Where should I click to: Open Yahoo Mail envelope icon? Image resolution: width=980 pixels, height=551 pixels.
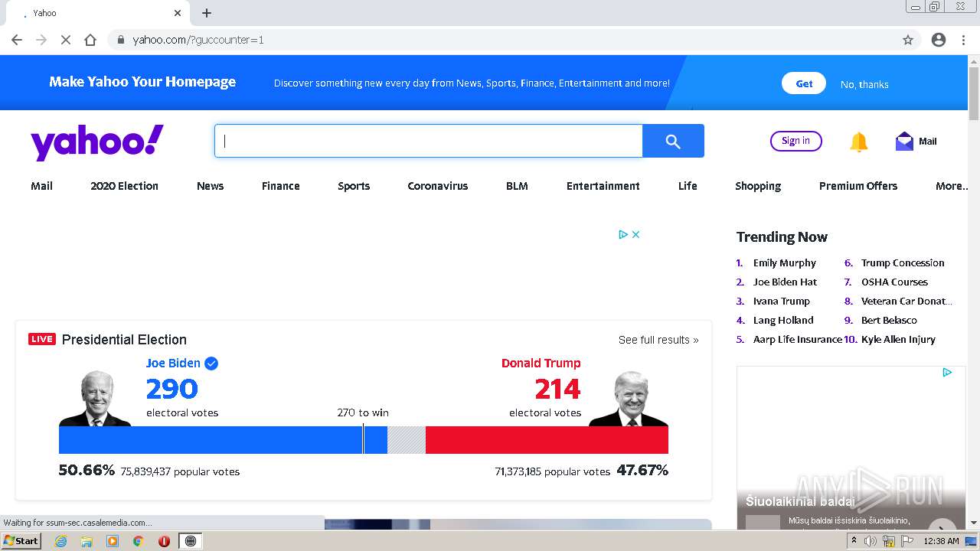904,142
